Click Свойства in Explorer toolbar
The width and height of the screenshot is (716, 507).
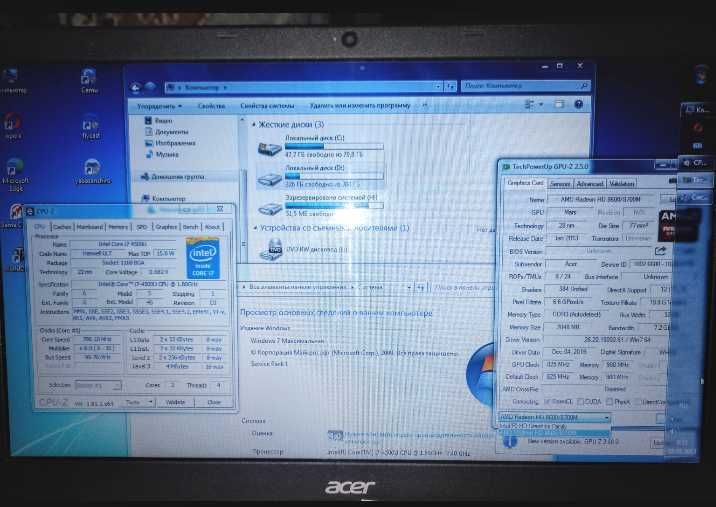(211, 106)
